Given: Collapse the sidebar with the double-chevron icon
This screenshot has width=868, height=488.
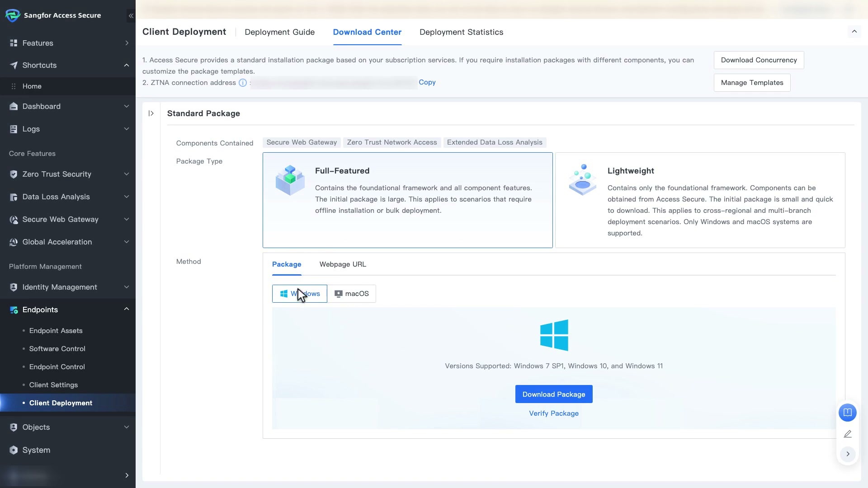Looking at the screenshot, I should point(131,16).
